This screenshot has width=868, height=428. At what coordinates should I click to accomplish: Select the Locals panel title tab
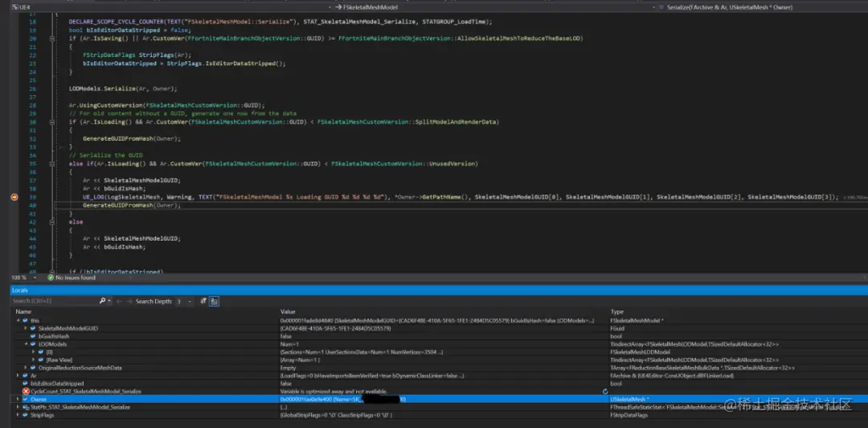[x=20, y=290]
